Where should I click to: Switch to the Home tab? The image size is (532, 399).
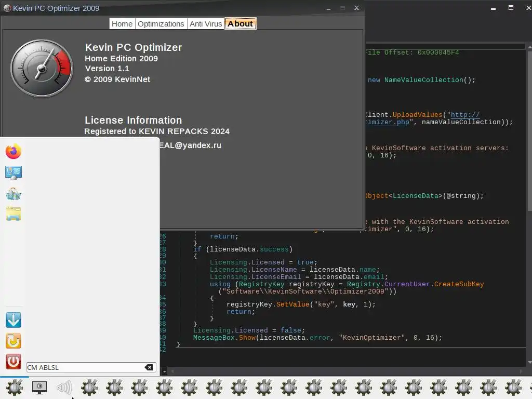pyautogui.click(x=122, y=24)
